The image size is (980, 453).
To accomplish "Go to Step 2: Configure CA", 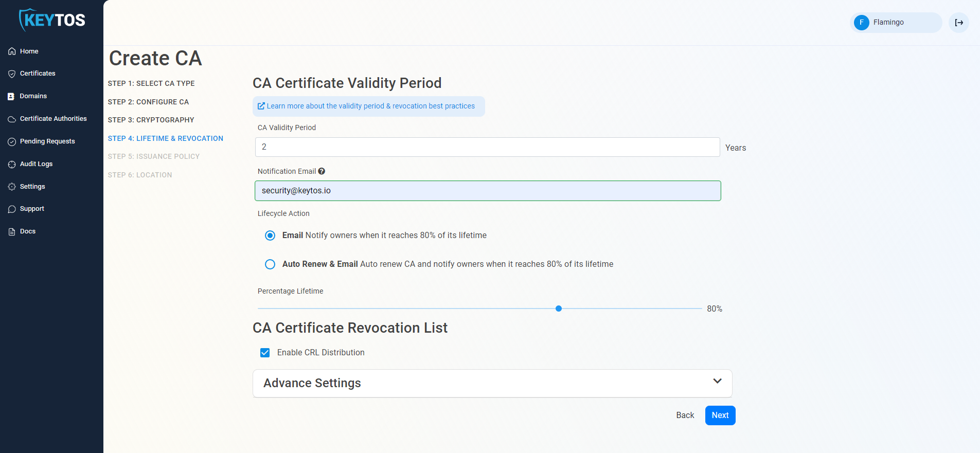I will pyautogui.click(x=148, y=102).
